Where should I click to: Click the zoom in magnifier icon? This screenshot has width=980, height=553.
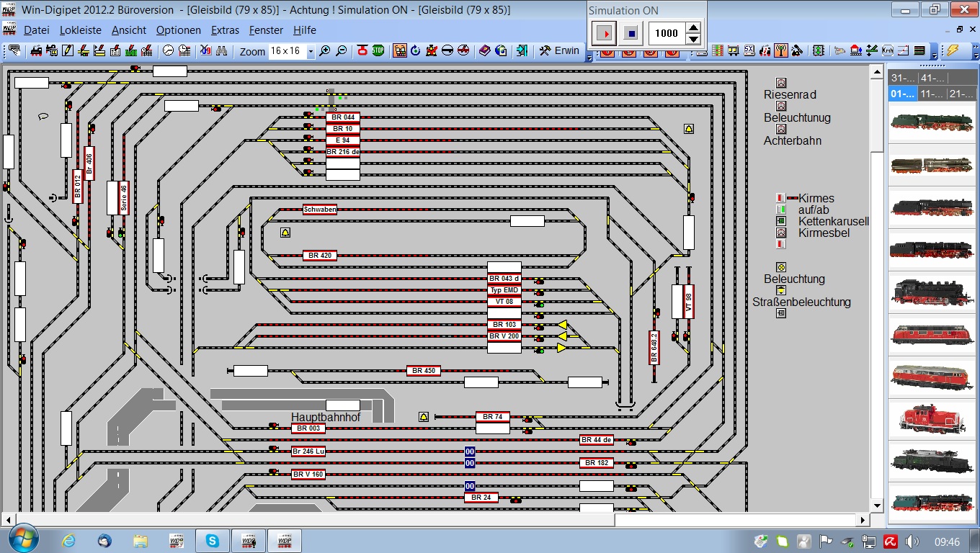tap(325, 51)
